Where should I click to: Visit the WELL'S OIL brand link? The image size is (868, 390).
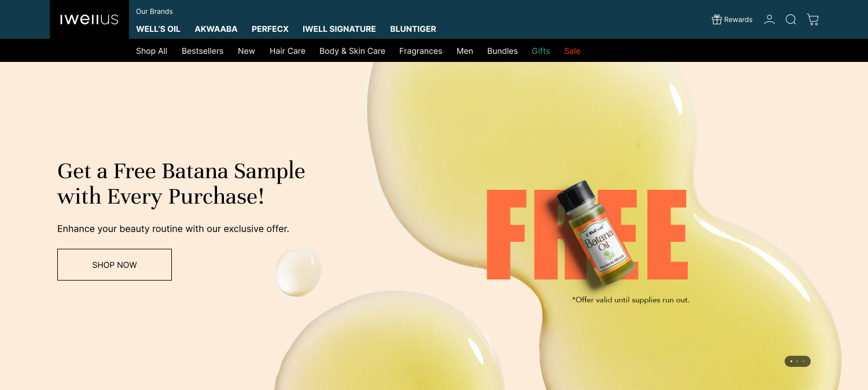[158, 29]
